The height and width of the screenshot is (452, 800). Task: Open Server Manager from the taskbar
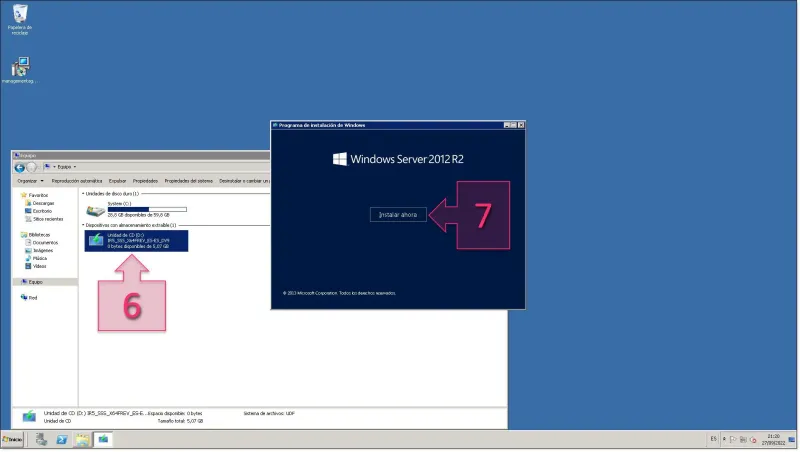click(41, 439)
